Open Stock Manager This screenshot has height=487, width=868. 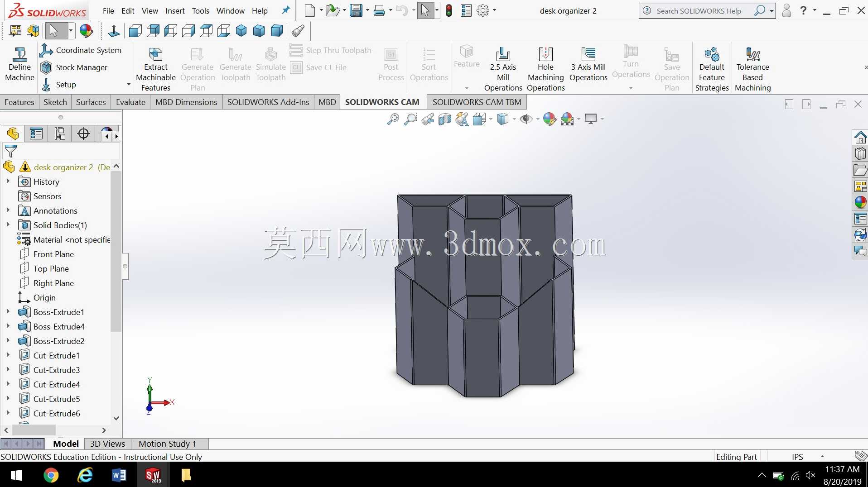pos(74,67)
